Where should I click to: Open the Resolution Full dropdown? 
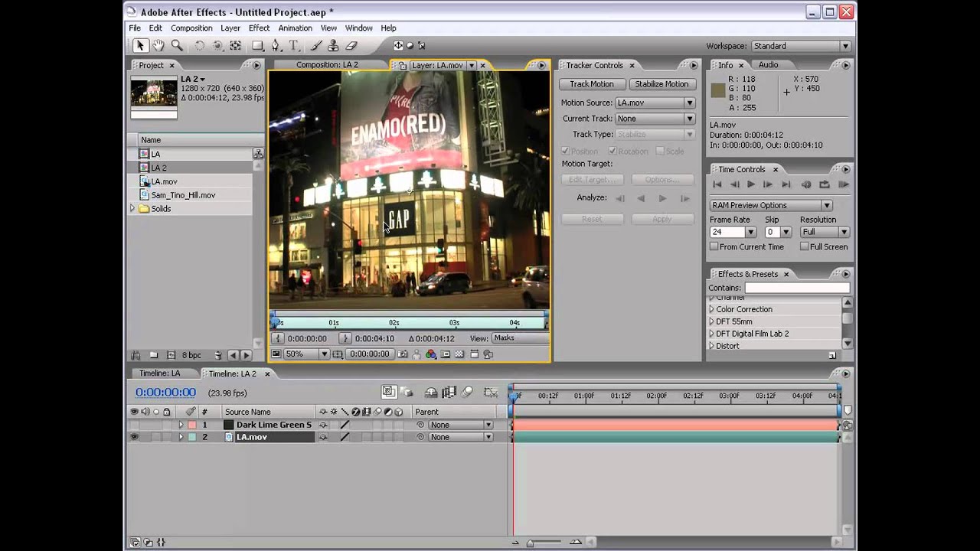coord(825,232)
